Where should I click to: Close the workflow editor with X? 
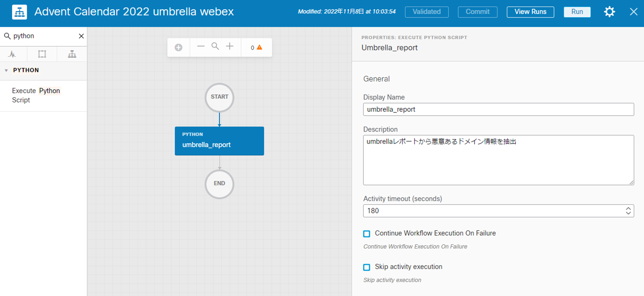(633, 12)
